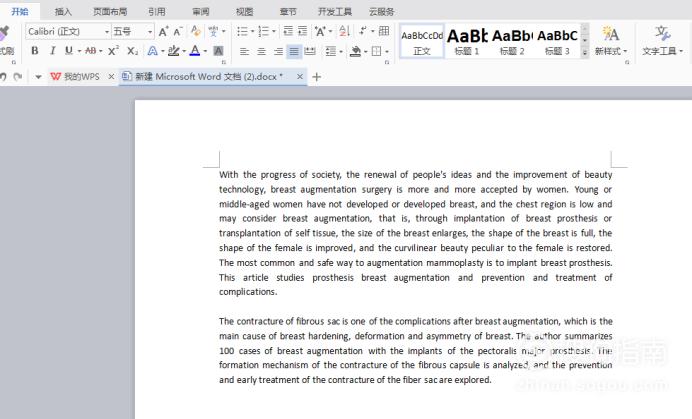Add a new document tab
This screenshot has width=692, height=419.
[x=316, y=77]
